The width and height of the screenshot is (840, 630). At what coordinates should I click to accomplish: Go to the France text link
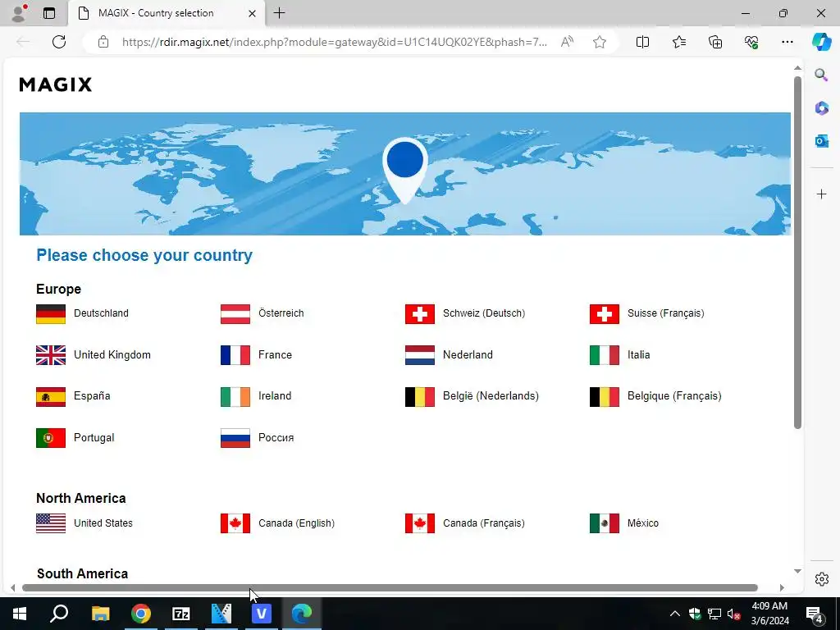[x=275, y=354]
